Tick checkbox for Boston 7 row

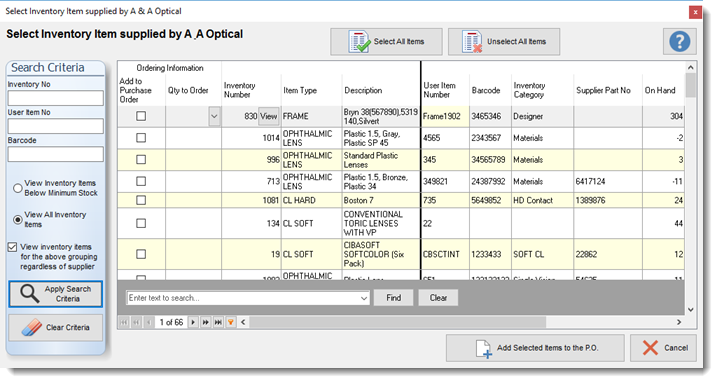point(141,200)
